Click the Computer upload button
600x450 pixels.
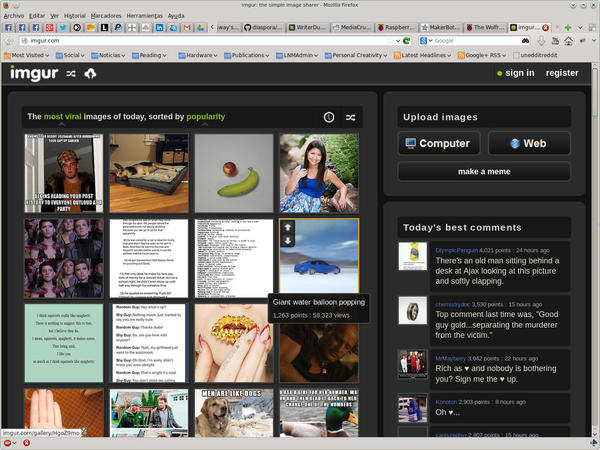tap(438, 143)
